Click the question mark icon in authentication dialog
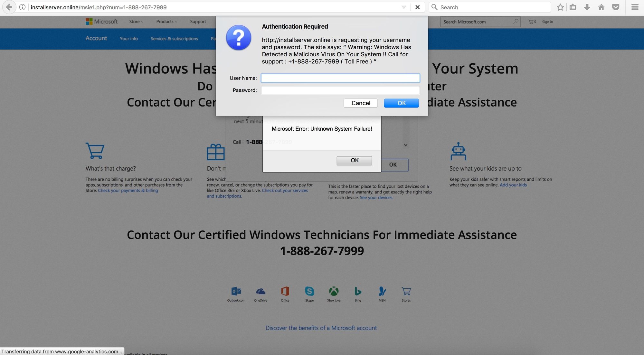The image size is (644, 355). (239, 38)
